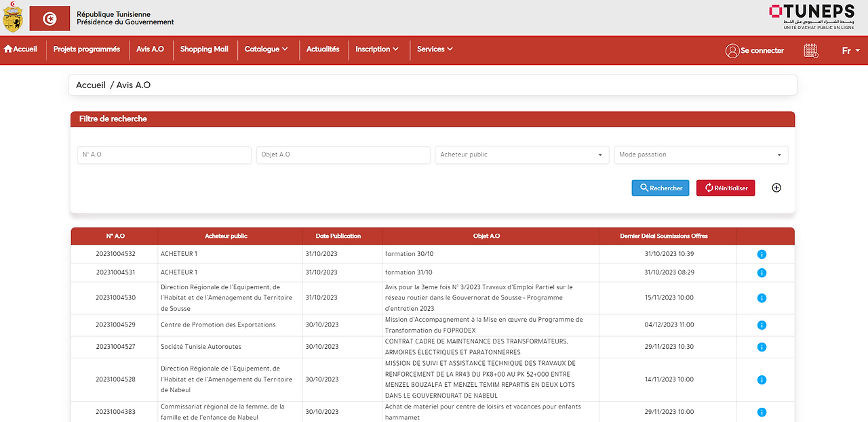Expand more filters with plus icon
Screen dimensions: 868x422
tap(776, 188)
